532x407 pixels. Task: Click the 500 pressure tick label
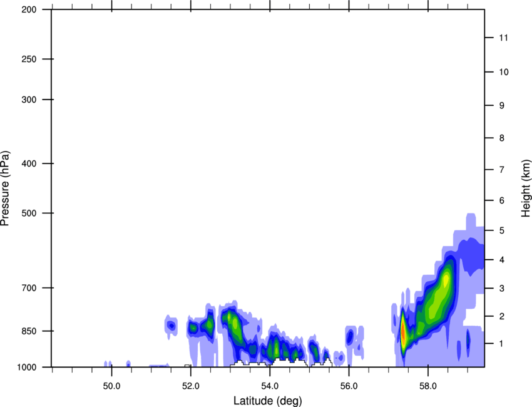coord(31,214)
